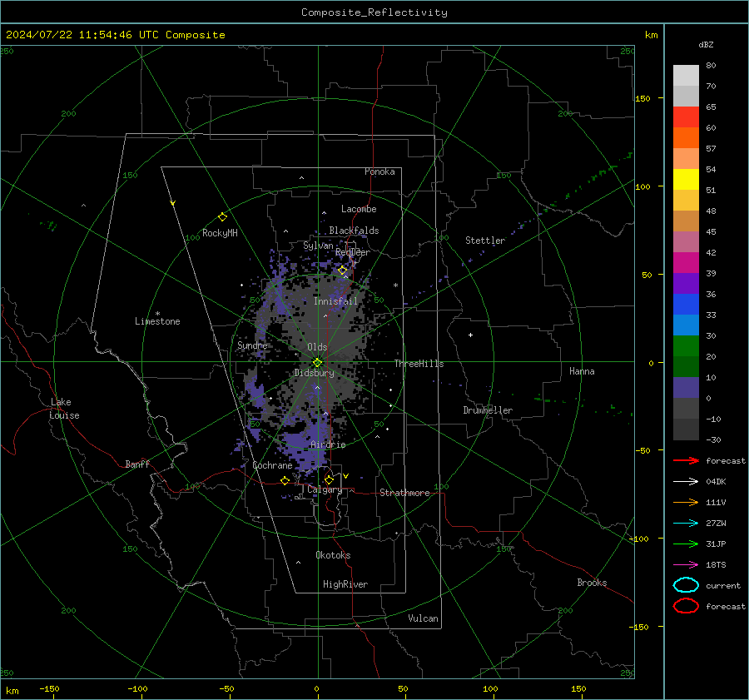The image size is (749, 700).
Task: Click the asterisk marker above Limestone
Action: (157, 314)
